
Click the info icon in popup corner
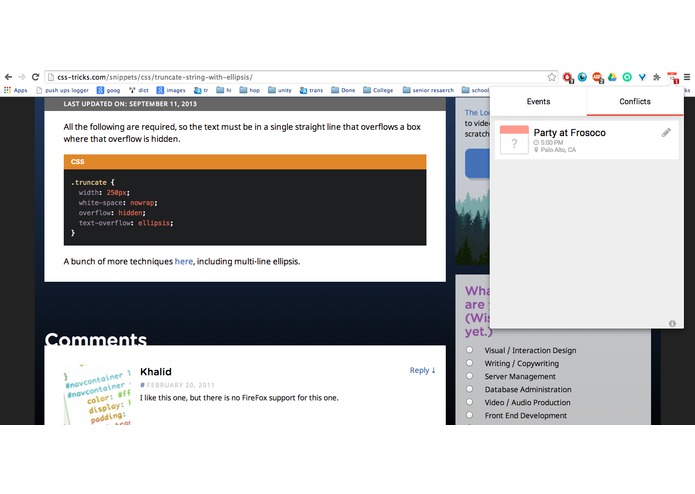tap(672, 323)
